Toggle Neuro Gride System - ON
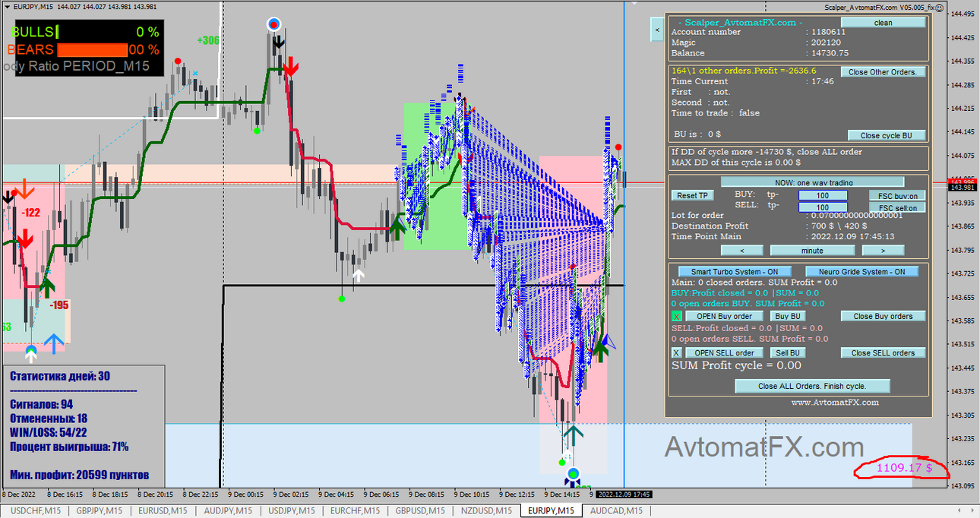 tap(861, 271)
